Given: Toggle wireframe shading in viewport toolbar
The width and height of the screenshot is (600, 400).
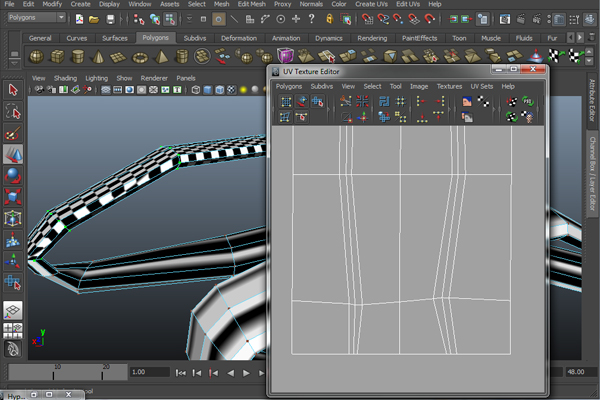Looking at the screenshot, I should pos(196,90).
